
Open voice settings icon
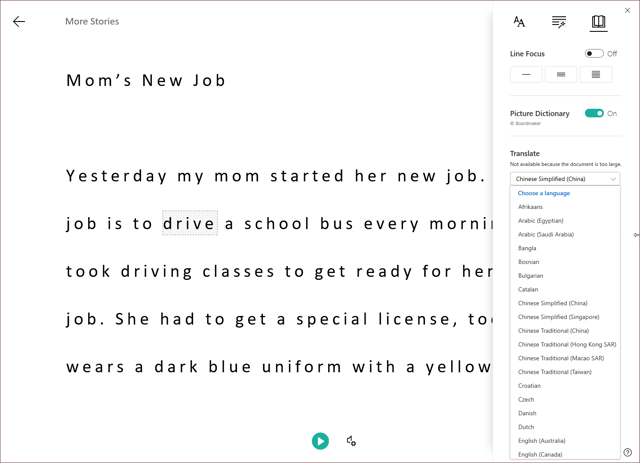pos(351,441)
